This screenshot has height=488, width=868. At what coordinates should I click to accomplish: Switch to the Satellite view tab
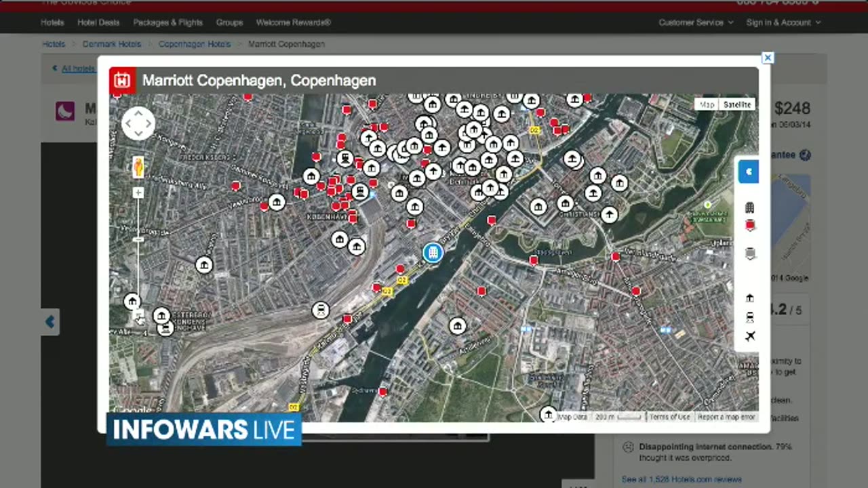(x=737, y=104)
